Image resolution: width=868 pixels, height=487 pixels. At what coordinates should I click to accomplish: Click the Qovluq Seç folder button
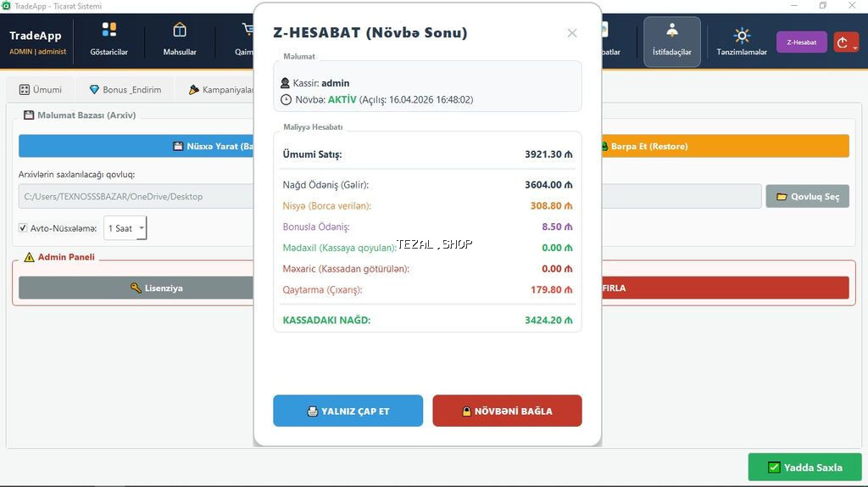coord(807,197)
